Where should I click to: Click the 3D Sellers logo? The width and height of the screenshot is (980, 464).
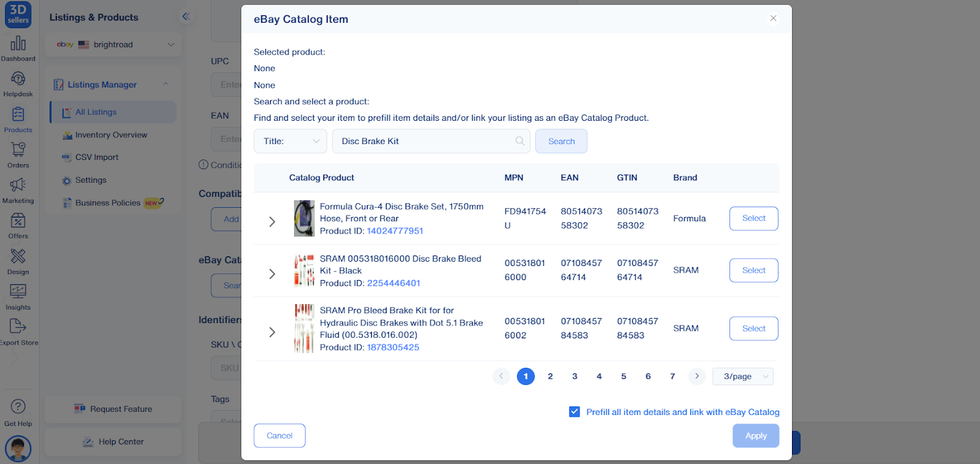coord(18,15)
